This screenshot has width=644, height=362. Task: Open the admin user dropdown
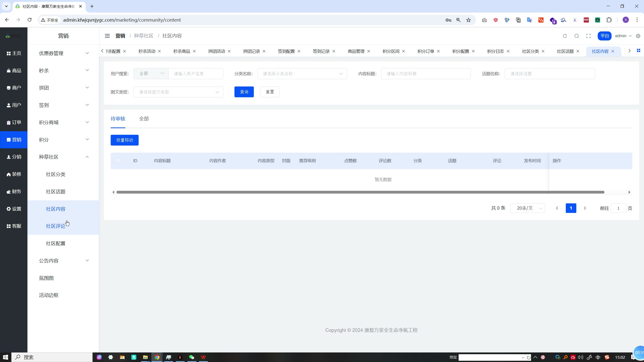tap(623, 36)
